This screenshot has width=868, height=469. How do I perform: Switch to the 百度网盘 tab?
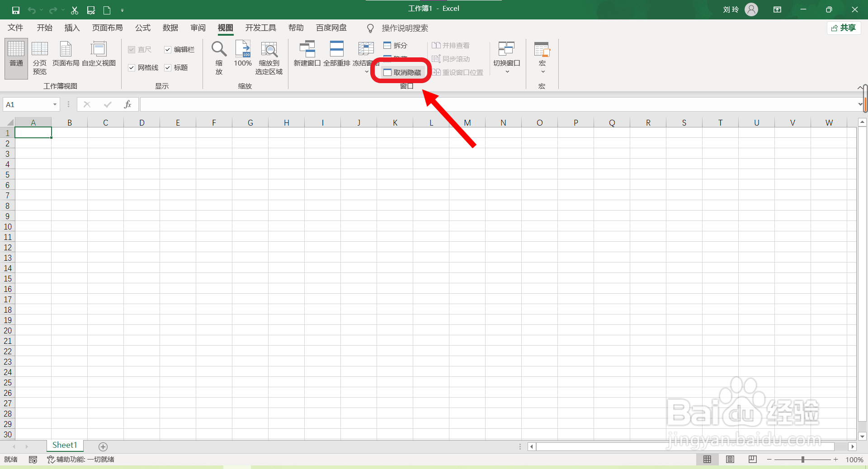(x=331, y=28)
